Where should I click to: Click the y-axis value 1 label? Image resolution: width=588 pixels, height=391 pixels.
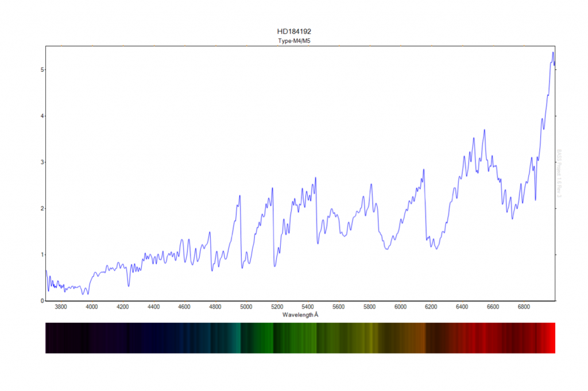tap(42, 254)
